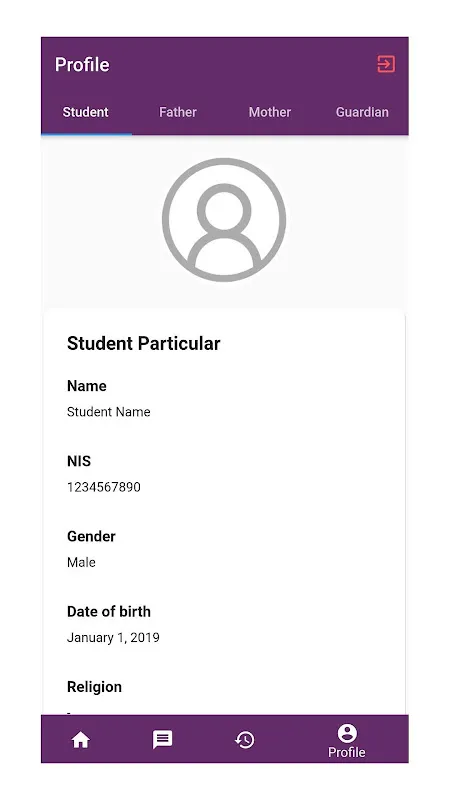This screenshot has width=450, height=800.
Task: Click the date January 1, 2019
Action: click(x=113, y=638)
